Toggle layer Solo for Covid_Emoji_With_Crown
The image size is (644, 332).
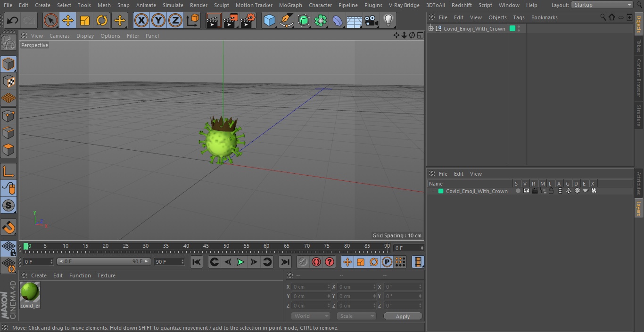click(x=518, y=191)
